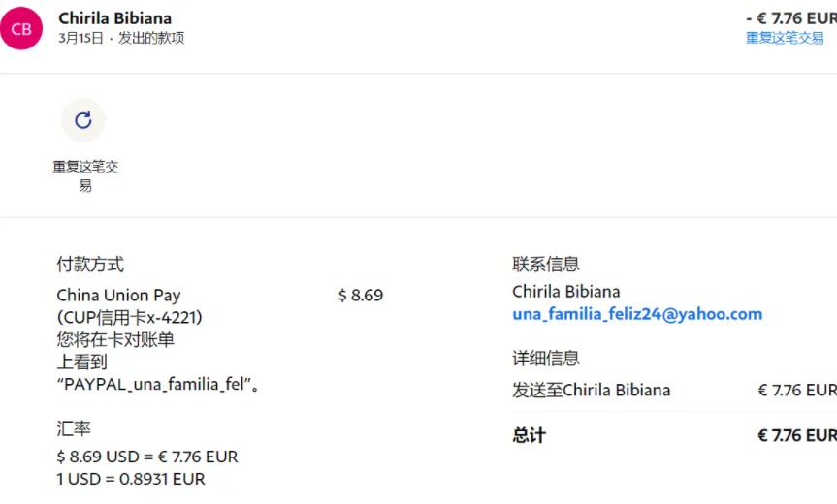The height and width of the screenshot is (504, 837).
Task: Click the circular repeat transaction icon
Action: pos(83,120)
